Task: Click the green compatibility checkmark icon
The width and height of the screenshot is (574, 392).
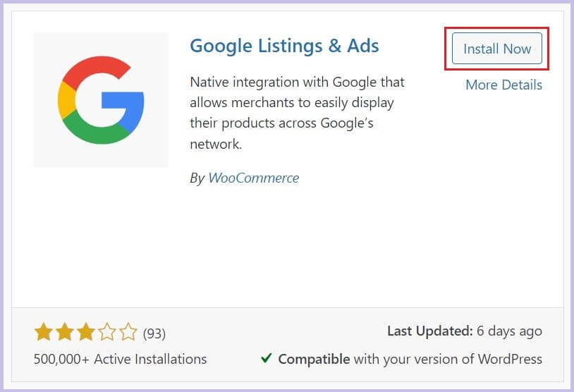Action: tap(266, 358)
